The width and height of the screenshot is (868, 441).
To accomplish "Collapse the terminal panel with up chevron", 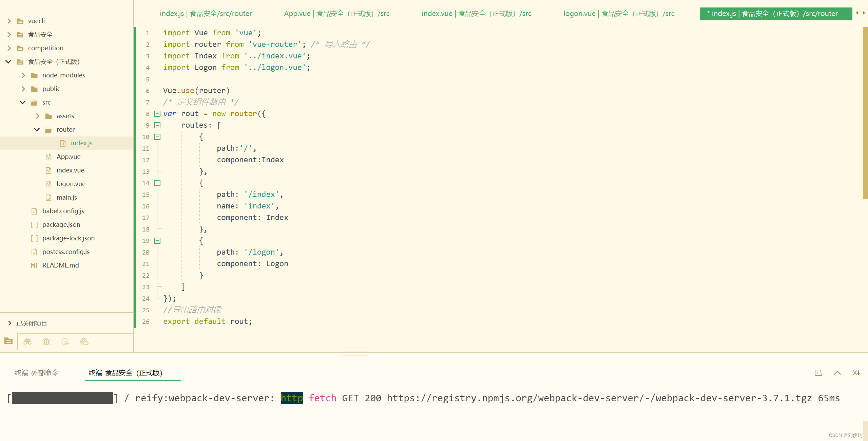I will click(x=837, y=373).
